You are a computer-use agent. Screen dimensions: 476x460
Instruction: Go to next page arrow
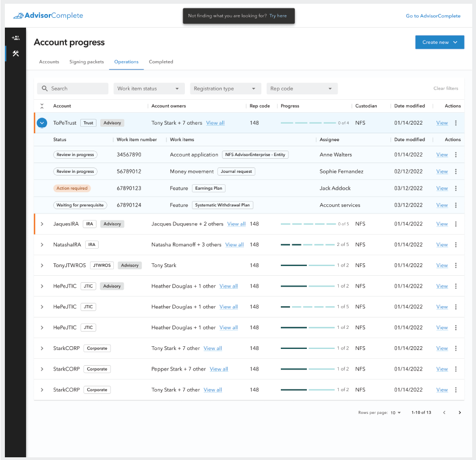click(x=460, y=413)
